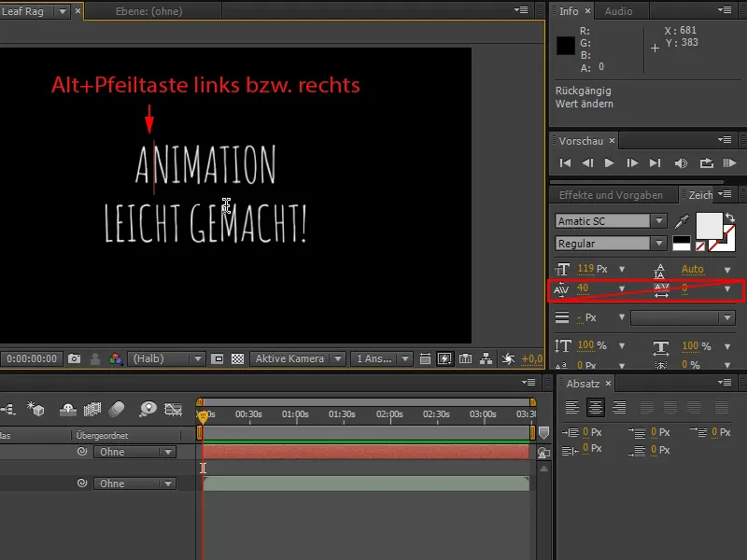Screen dimensions: 747x560
Task: Open the graph editor icon
Action: (x=173, y=409)
